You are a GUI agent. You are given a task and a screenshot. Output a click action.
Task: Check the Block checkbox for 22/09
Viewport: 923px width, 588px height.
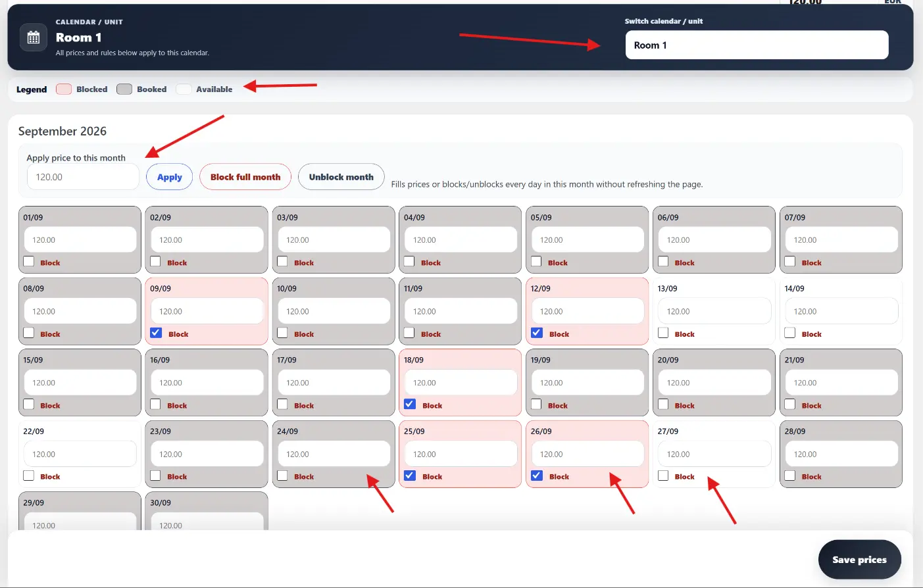pyautogui.click(x=29, y=476)
